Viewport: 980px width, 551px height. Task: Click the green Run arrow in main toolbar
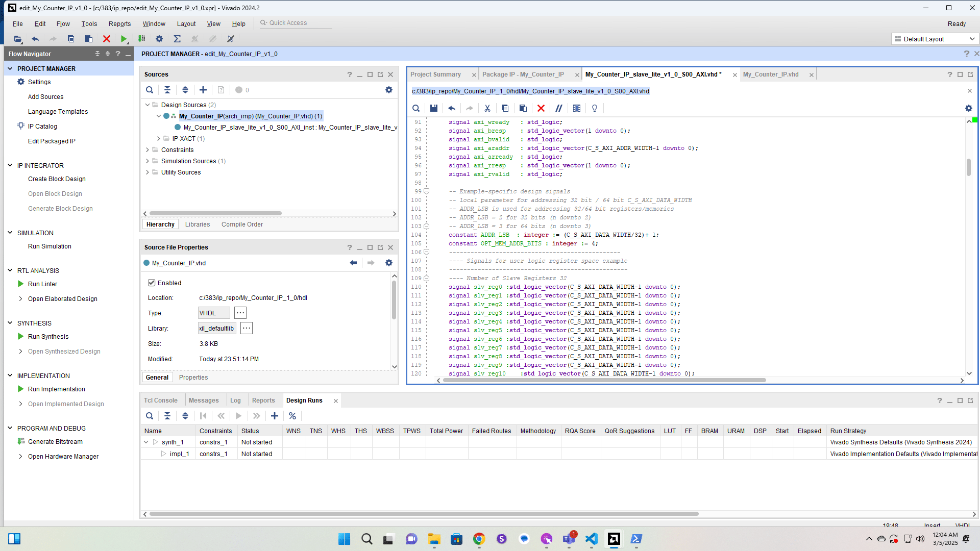click(124, 39)
